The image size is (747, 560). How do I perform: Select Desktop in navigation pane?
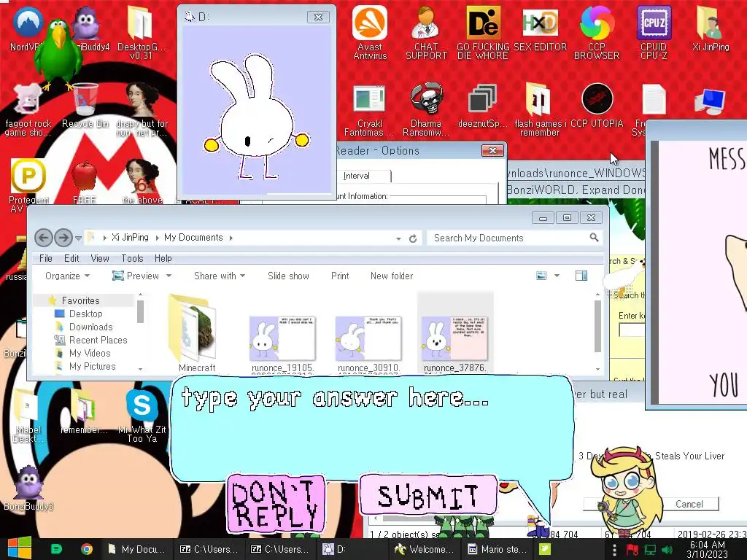[x=86, y=314]
